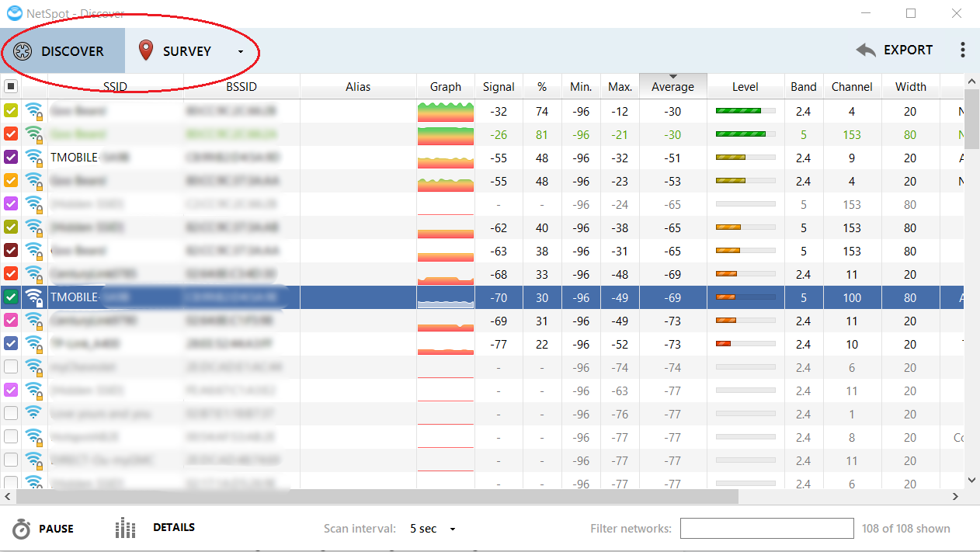Open the Scan interval 5 sec dropdown
This screenshot has width=980, height=552.
(x=433, y=529)
